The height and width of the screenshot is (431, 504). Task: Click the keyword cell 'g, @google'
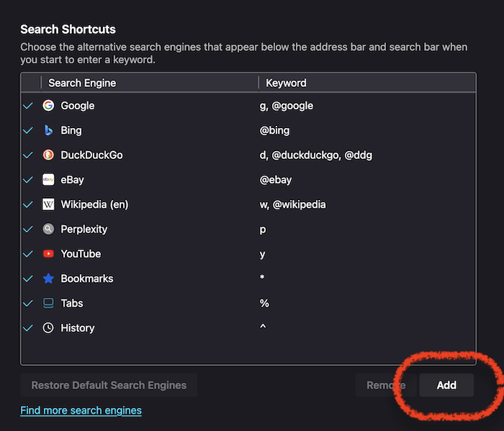pyautogui.click(x=286, y=106)
